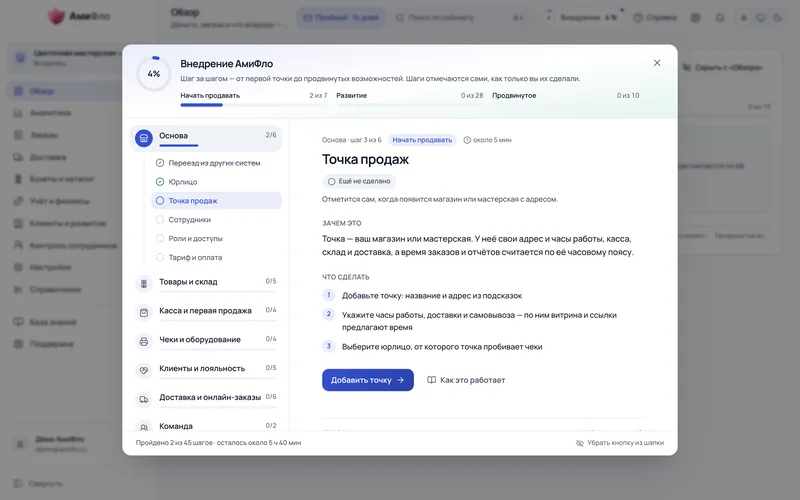Click Скрыть с «Обзора» in the background page
This screenshot has height=500, width=800.
722,67
